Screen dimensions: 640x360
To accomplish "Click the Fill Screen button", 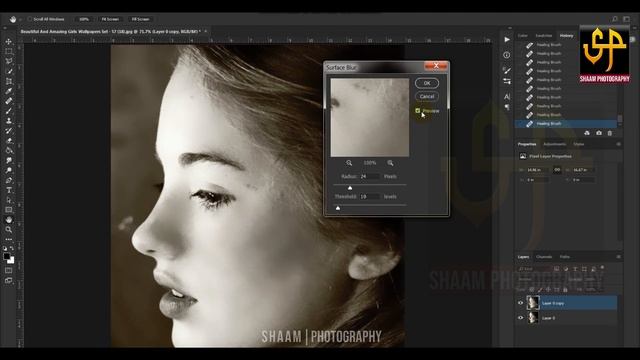I will (140, 19).
